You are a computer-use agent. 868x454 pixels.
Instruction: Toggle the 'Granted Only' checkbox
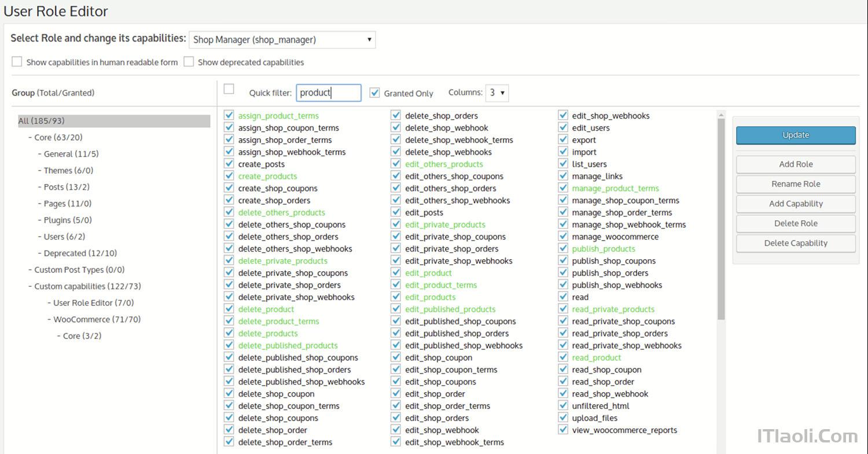[375, 93]
